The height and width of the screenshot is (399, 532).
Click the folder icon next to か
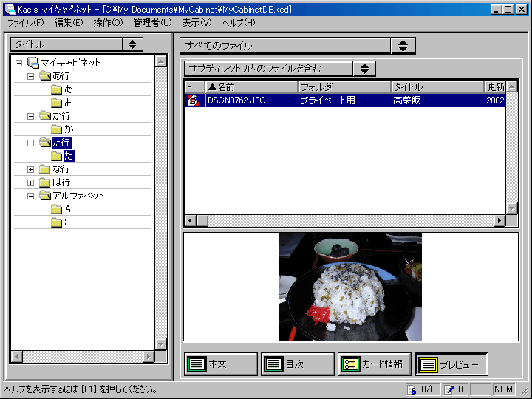click(56, 129)
